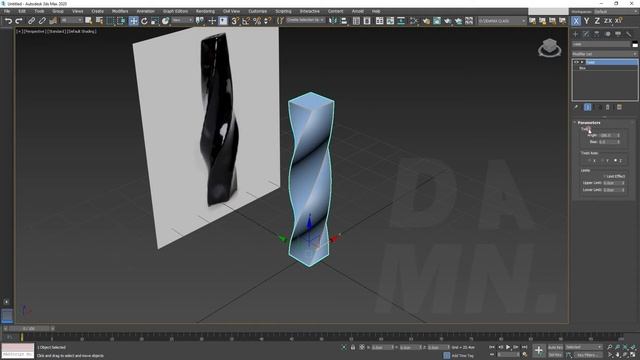Open the project folder path dropdown
This screenshot has width=640, height=360.
[502, 20]
